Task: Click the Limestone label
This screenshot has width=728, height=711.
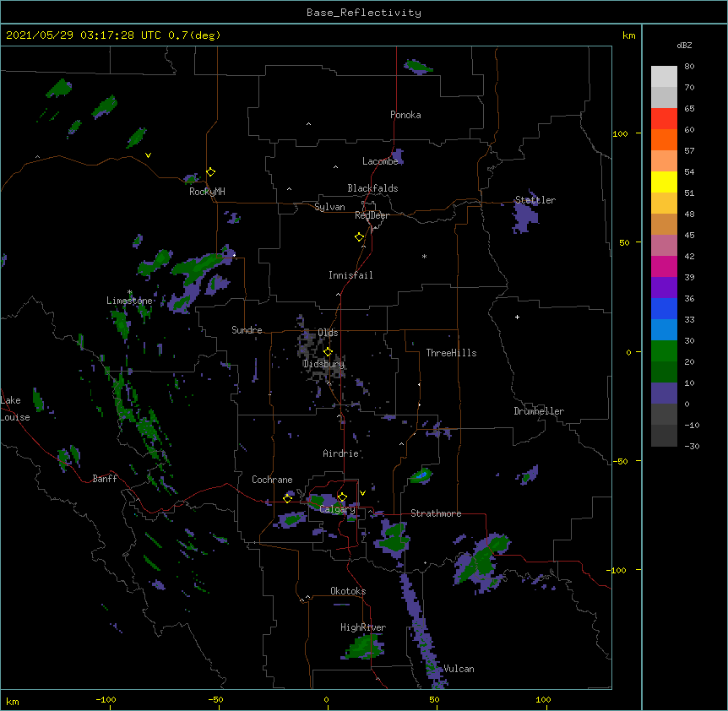Action: 129,301
